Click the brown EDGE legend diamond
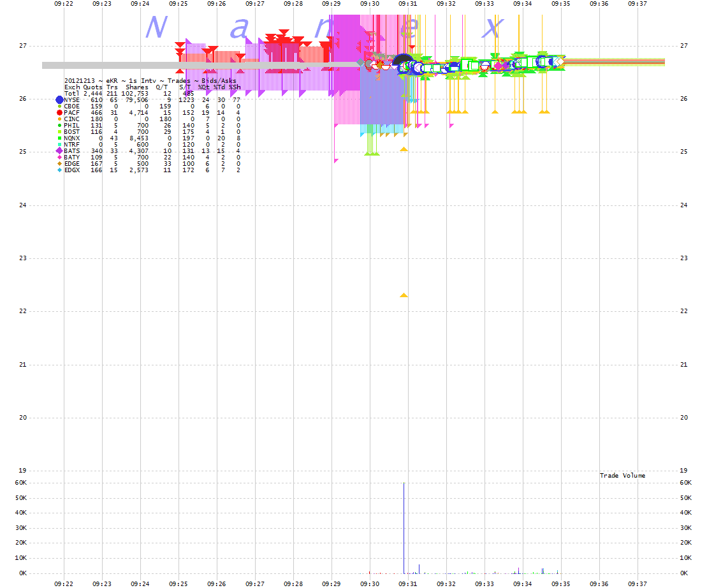Viewport: 707px width, 588px height. [59, 164]
